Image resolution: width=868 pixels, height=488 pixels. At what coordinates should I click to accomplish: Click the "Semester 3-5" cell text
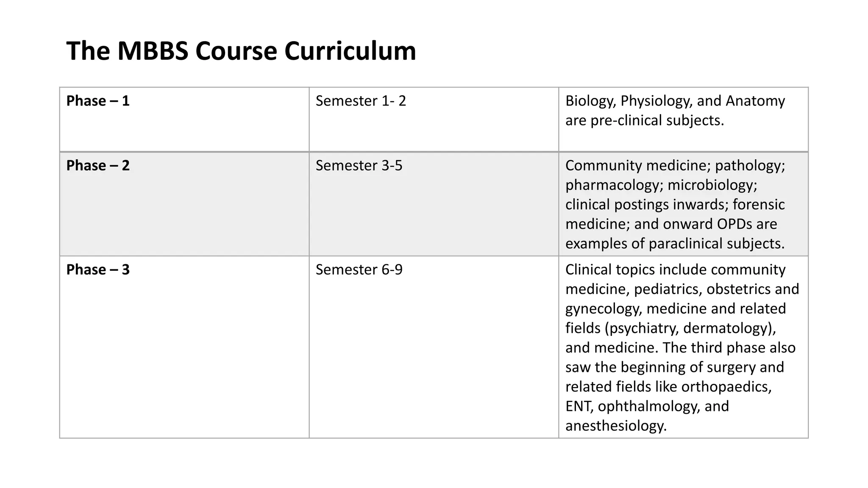359,165
